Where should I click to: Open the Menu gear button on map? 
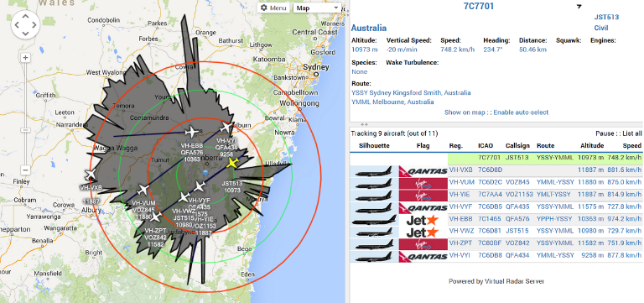pyautogui.click(x=273, y=8)
